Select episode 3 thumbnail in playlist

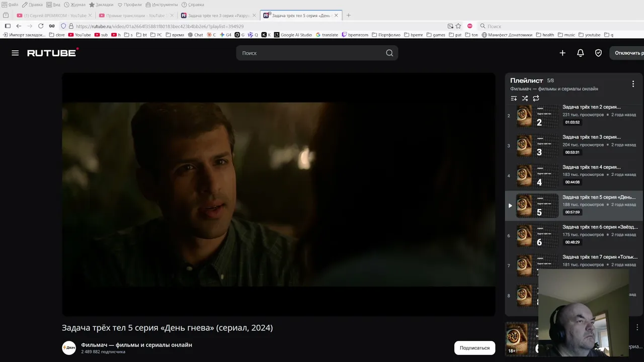[x=537, y=146]
